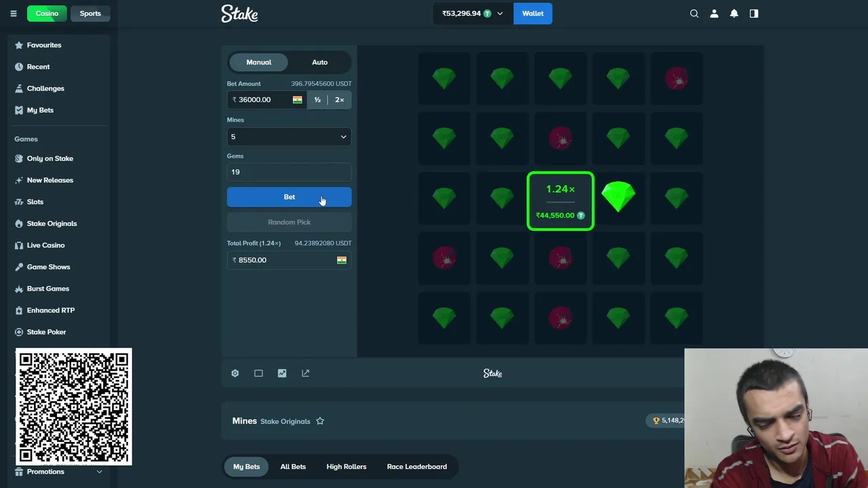Select Auto betting mode

pos(319,62)
